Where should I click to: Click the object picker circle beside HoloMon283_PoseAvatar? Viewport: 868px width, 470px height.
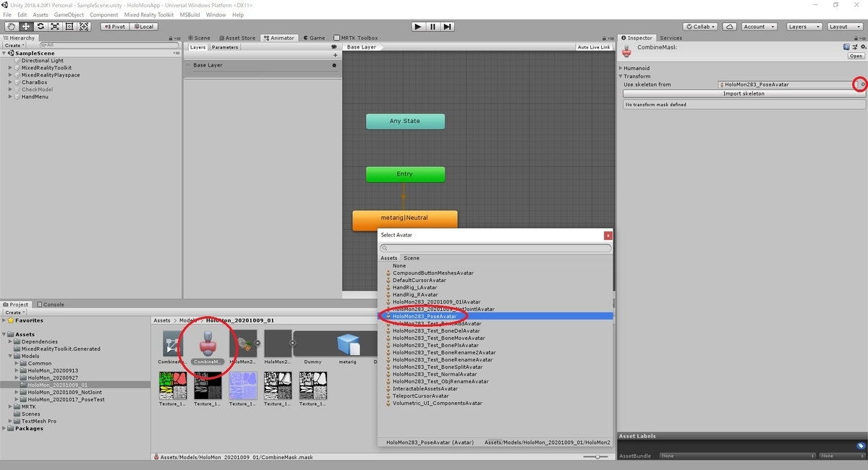[862, 85]
